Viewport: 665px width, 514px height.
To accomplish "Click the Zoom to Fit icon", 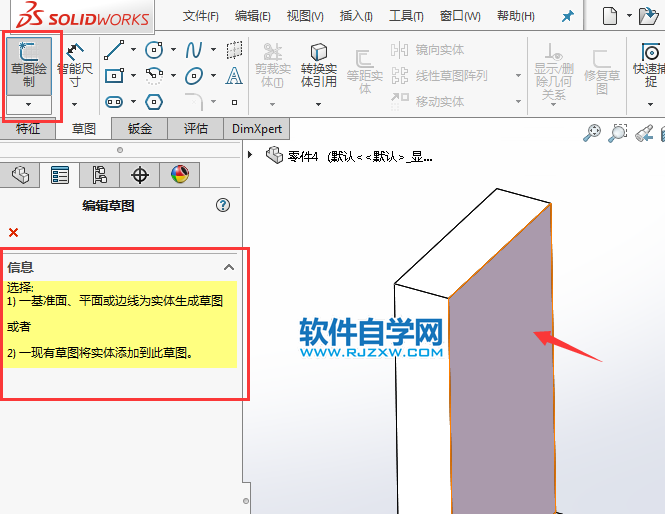I will tap(592, 133).
